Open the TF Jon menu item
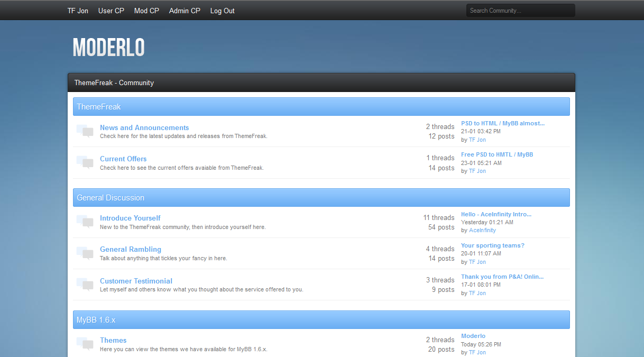 pyautogui.click(x=78, y=11)
